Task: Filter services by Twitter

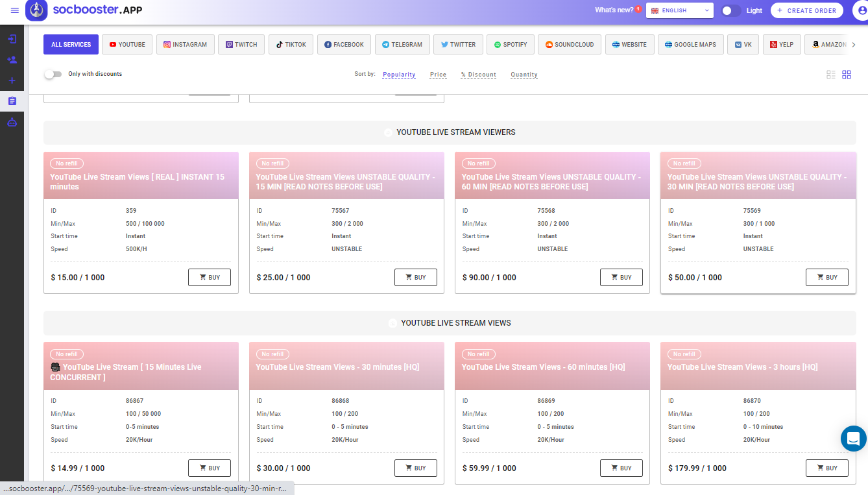Action: click(458, 45)
